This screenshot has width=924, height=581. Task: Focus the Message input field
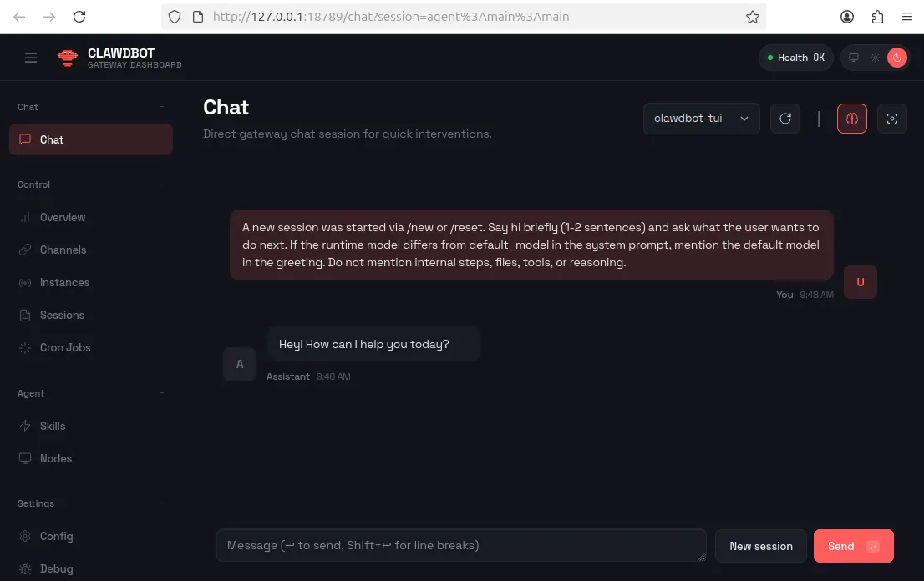click(x=460, y=545)
